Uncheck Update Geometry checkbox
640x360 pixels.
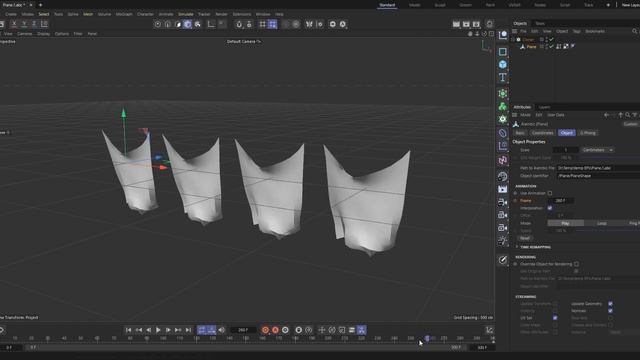pos(610,304)
